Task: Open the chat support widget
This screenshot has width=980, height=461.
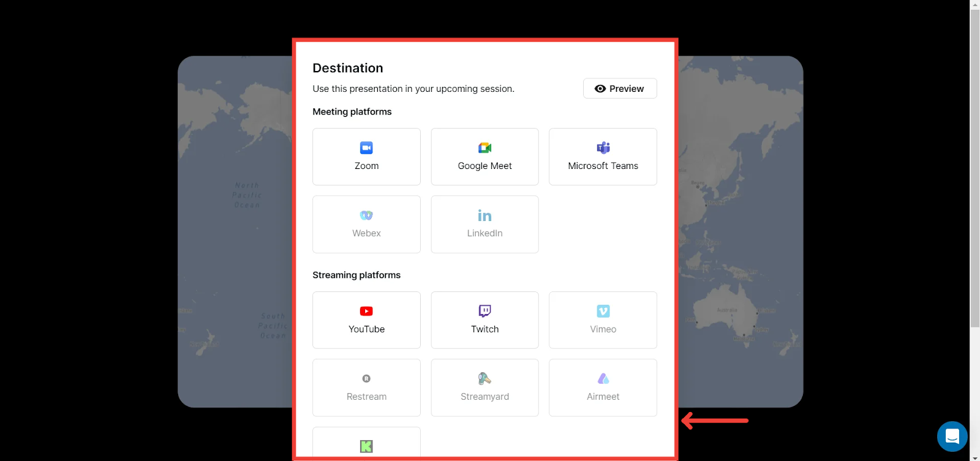Action: point(952,437)
